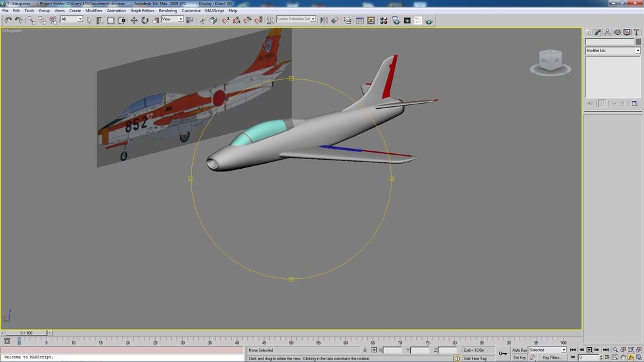
Task: Open the All selection filter dropdown
Action: tap(71, 19)
